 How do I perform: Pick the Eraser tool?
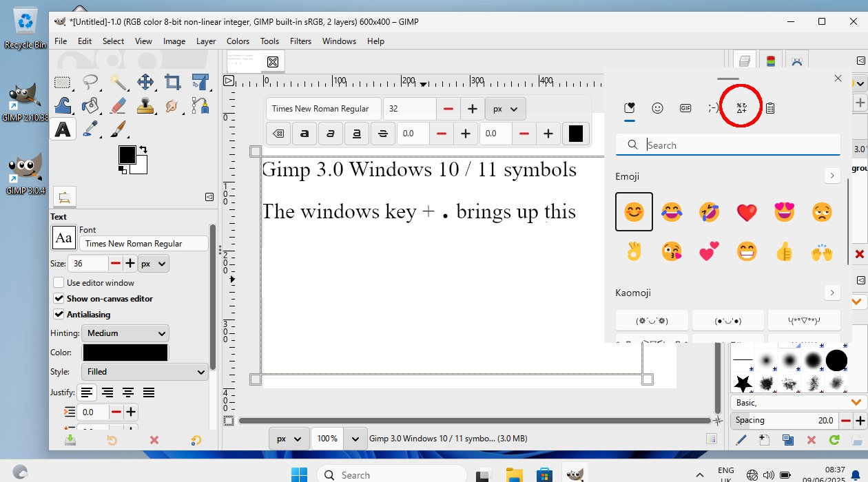(118, 105)
